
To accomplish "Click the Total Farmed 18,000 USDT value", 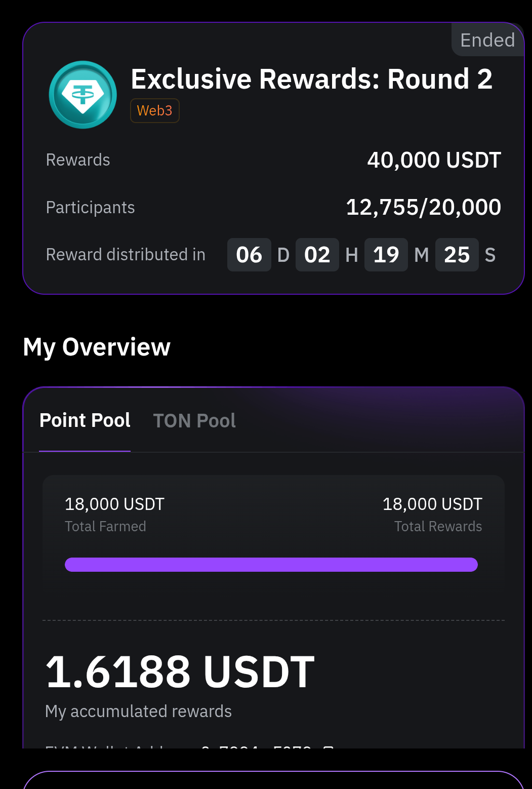I will pos(115,504).
